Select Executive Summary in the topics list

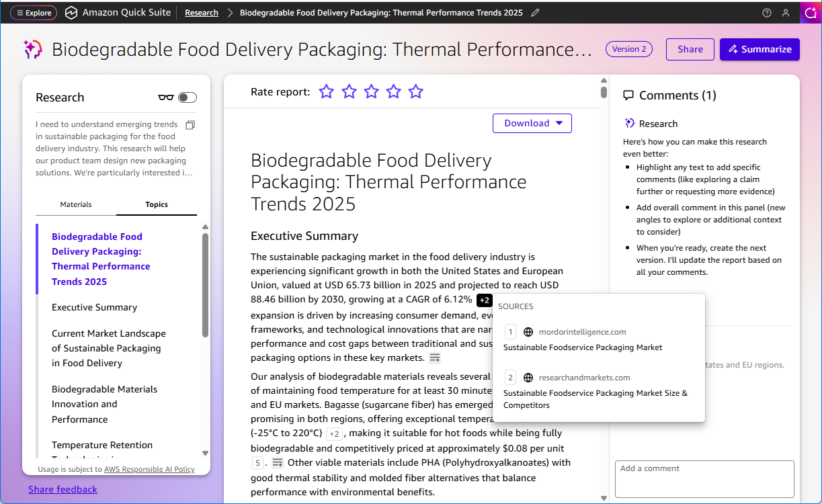click(94, 307)
